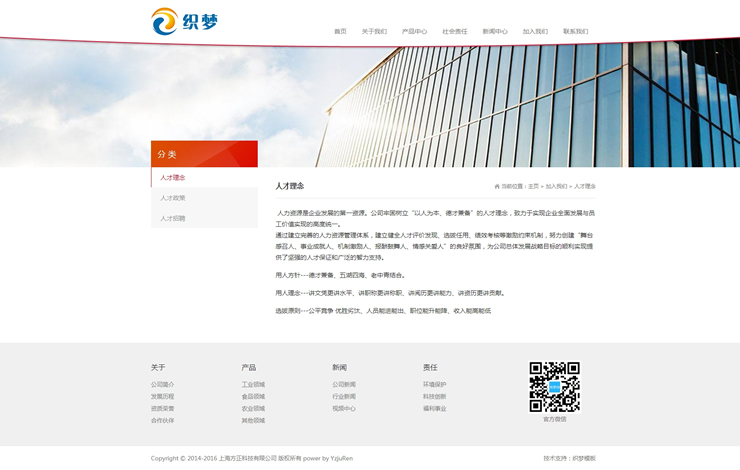Switch to 人才政策 in sidebar

click(x=173, y=198)
